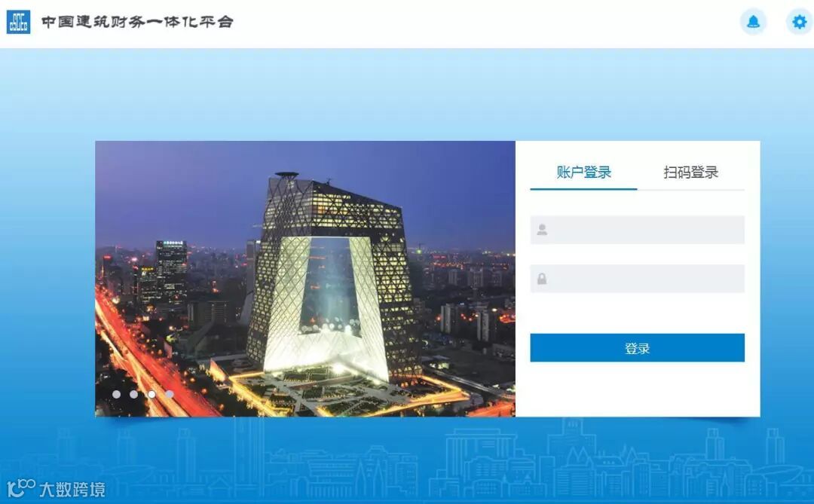Select the second carousel dot

click(x=134, y=395)
